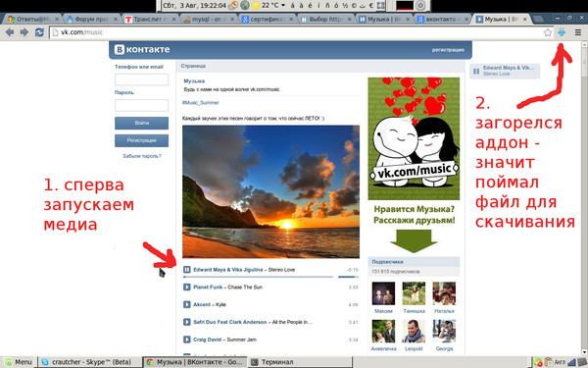The image size is (588, 368).
Task: Play Planet Funk – Chase The Sun
Action: coord(187,287)
